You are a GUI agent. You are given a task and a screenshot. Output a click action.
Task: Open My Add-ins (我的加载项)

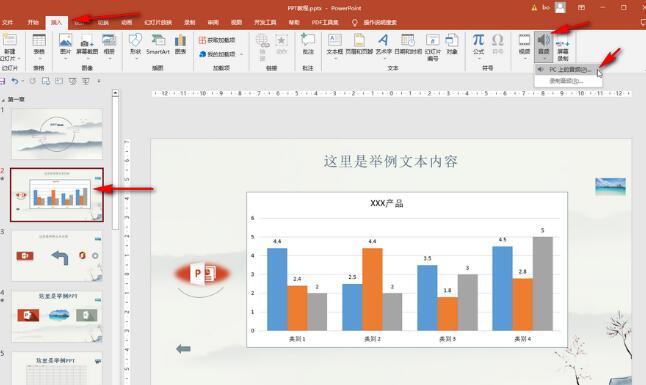pyautogui.click(x=217, y=54)
